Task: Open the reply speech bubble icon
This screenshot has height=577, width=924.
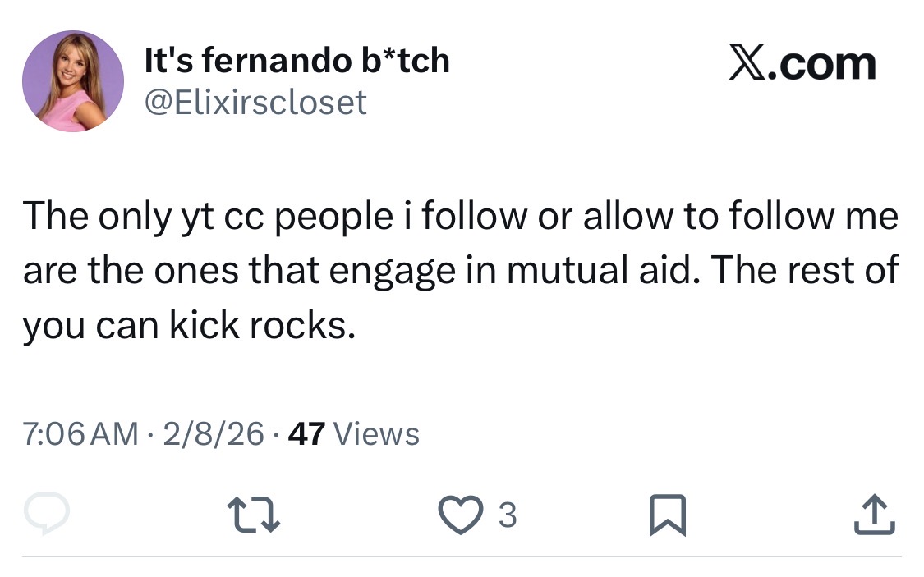Action: [47, 514]
